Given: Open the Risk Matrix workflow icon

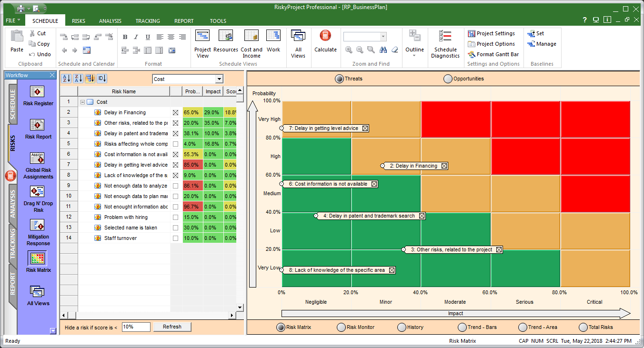Looking at the screenshot, I should click(37, 259).
